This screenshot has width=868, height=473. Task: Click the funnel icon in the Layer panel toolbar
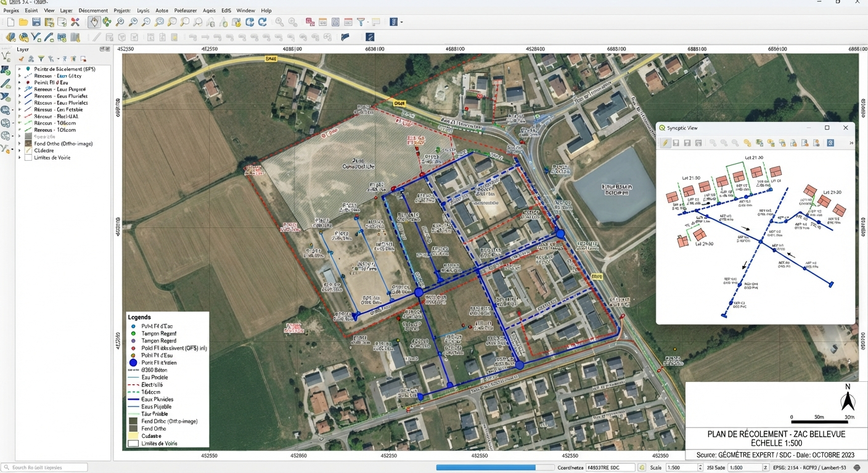41,59
